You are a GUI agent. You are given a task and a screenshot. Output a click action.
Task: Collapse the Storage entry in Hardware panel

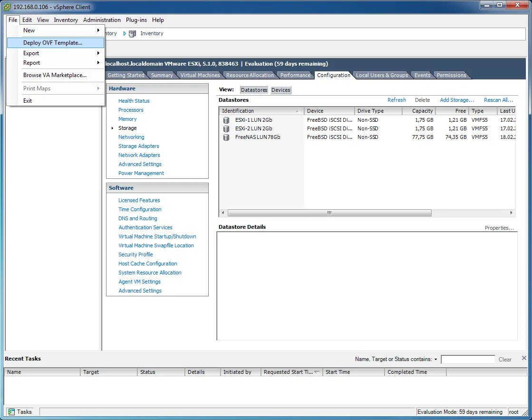tap(111, 128)
